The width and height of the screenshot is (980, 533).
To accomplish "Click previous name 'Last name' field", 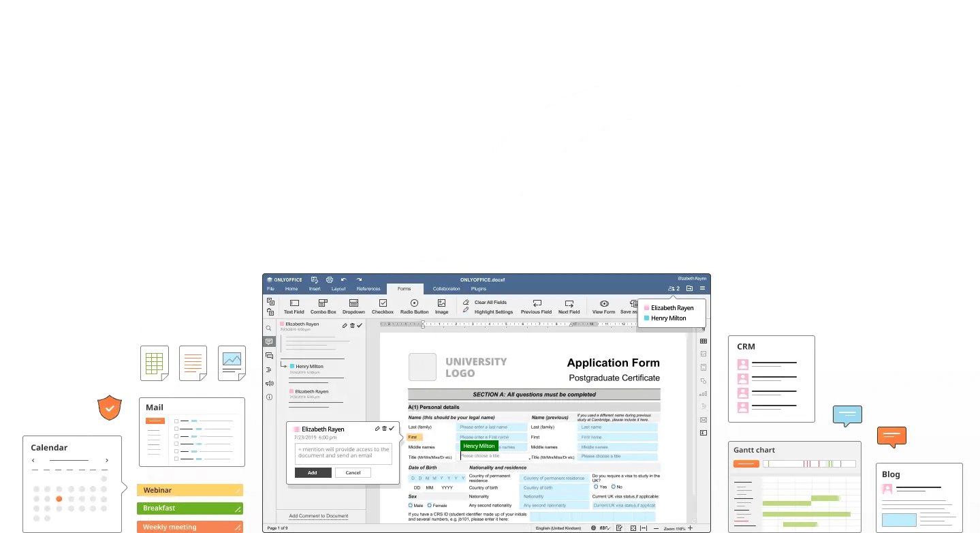I will click(x=618, y=427).
